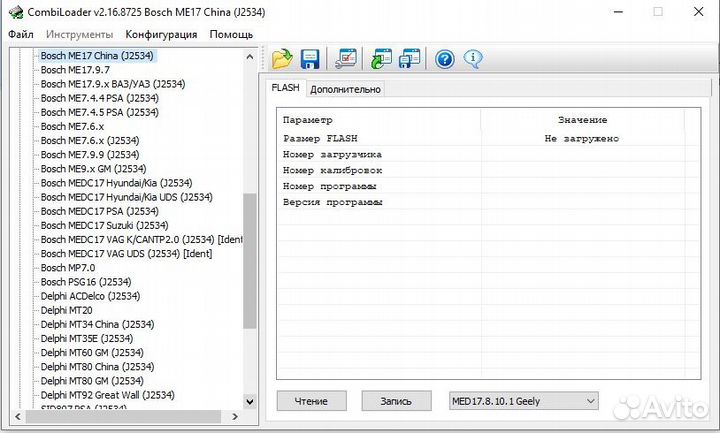
Task: Open the Инструменты menu
Action: [x=79, y=34]
